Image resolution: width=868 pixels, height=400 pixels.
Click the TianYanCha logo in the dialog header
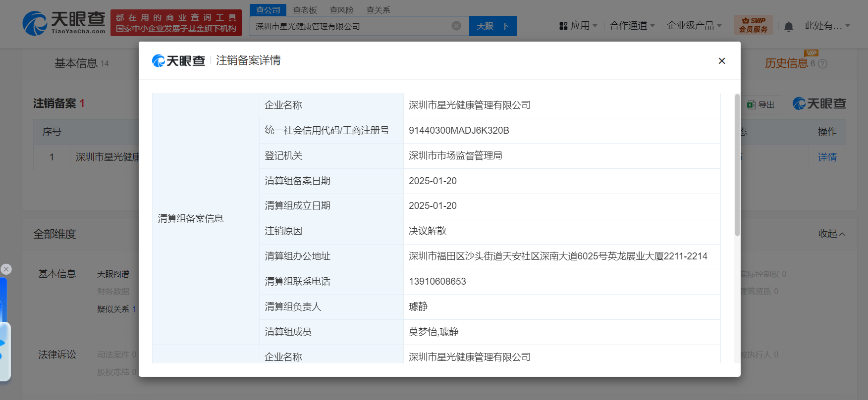pyautogui.click(x=178, y=60)
